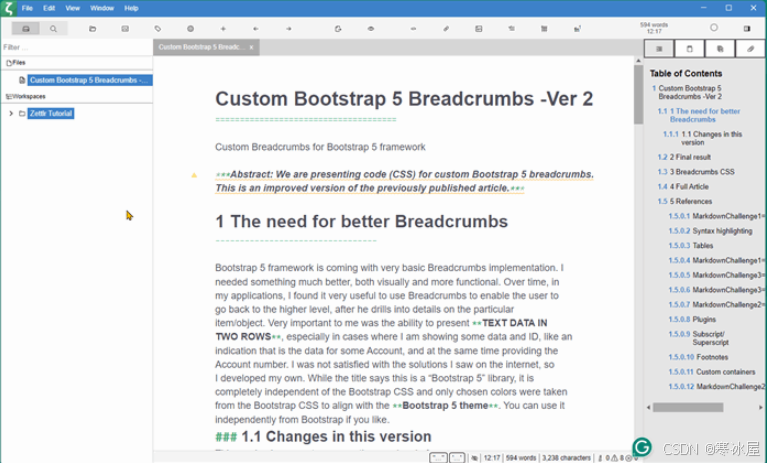
Task: Jump to 1.5.0.9 Subscript/Superscript entry
Action: pyautogui.click(x=699, y=338)
